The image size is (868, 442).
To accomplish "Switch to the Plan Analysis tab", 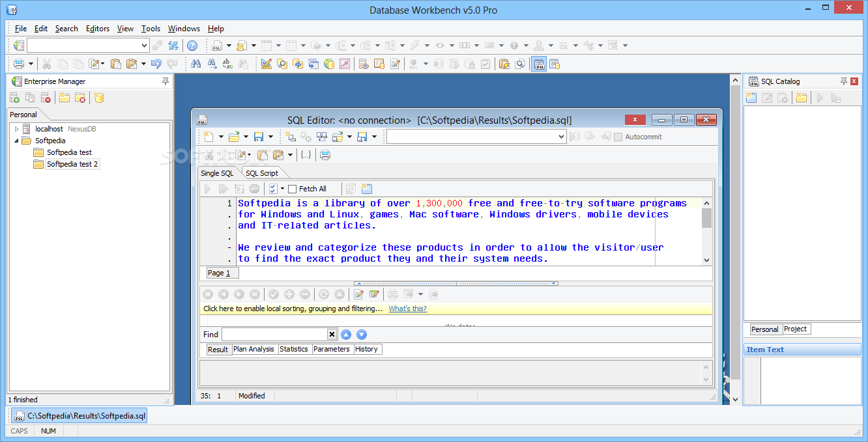I will point(254,349).
